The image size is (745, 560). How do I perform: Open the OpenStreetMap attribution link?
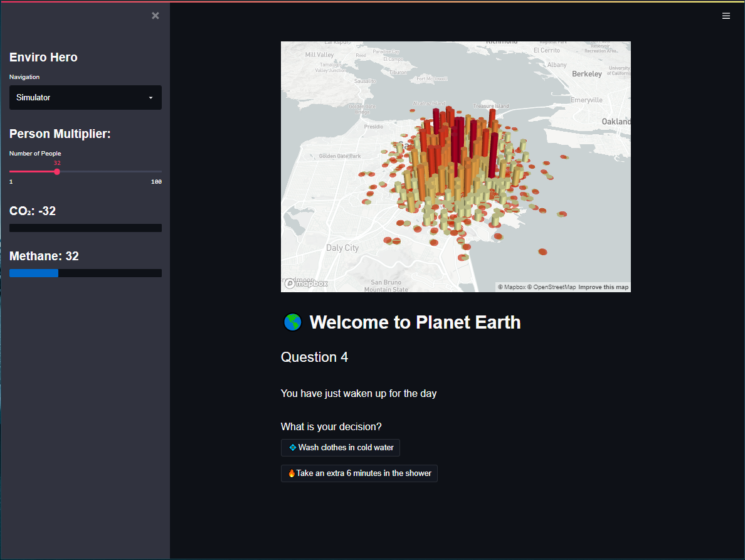tap(551, 287)
